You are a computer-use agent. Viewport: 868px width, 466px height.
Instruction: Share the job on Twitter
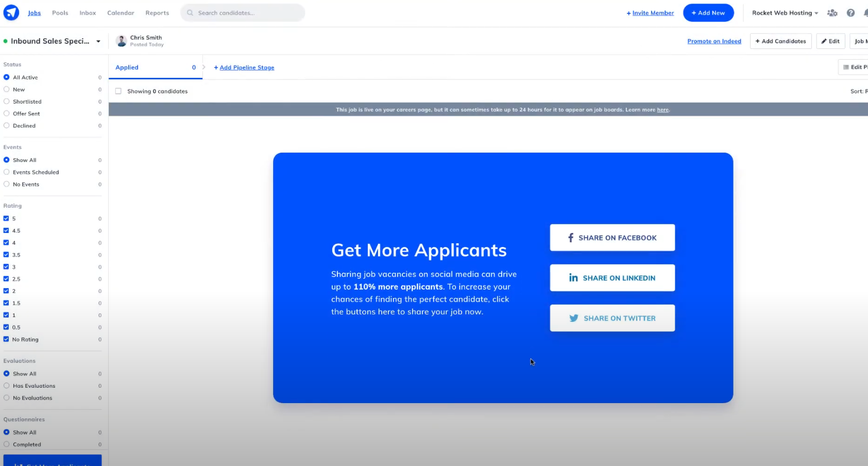612,318
